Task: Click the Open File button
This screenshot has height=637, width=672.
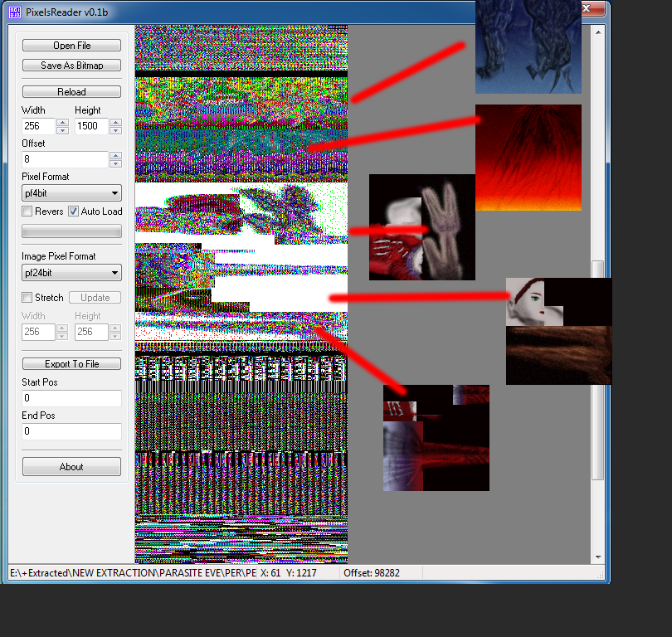Action: pos(71,46)
